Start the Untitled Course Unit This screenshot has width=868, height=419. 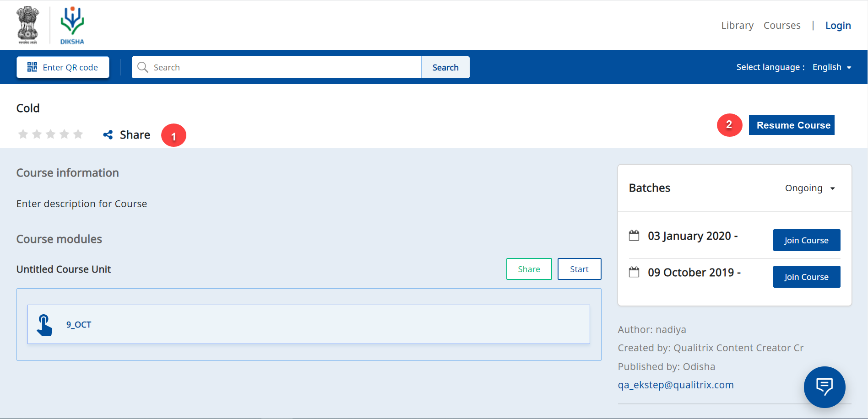579,269
